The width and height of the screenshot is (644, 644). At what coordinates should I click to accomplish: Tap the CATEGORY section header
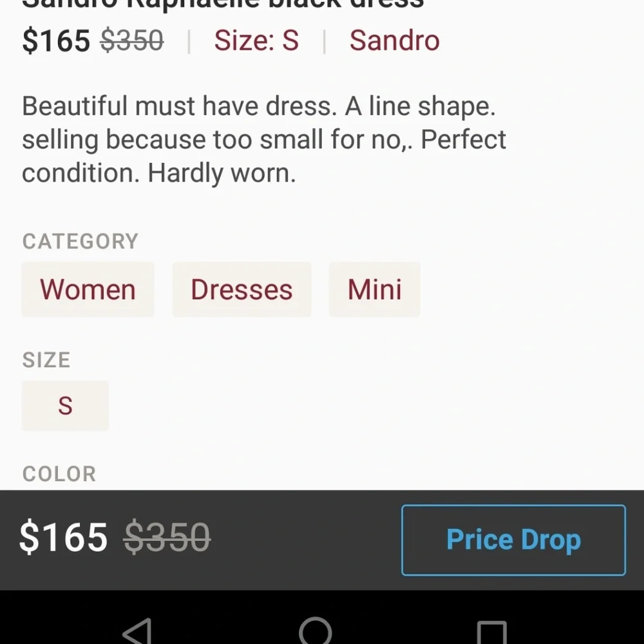[80, 241]
